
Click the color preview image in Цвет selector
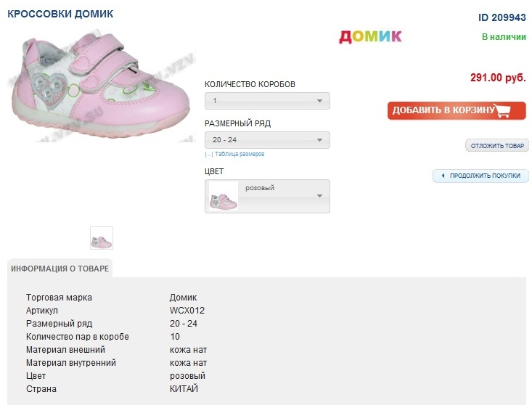[224, 197]
